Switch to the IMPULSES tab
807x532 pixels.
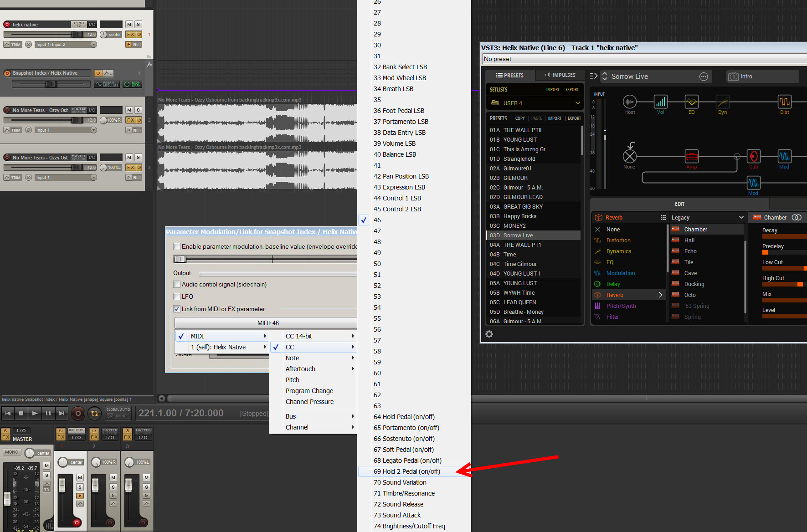(560, 75)
